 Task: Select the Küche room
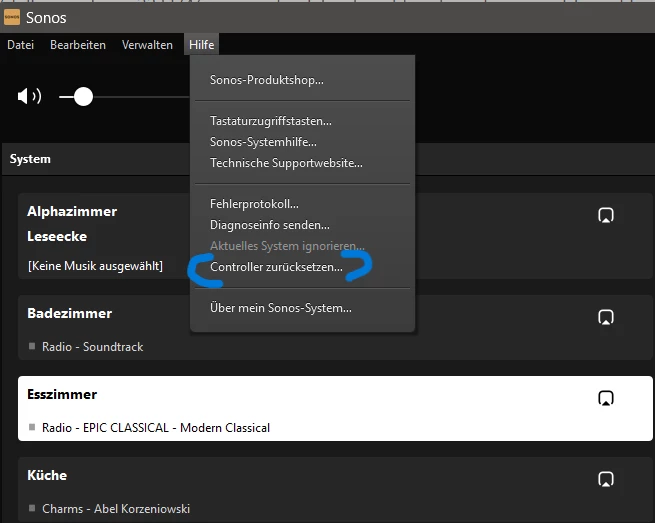[x=335, y=490]
